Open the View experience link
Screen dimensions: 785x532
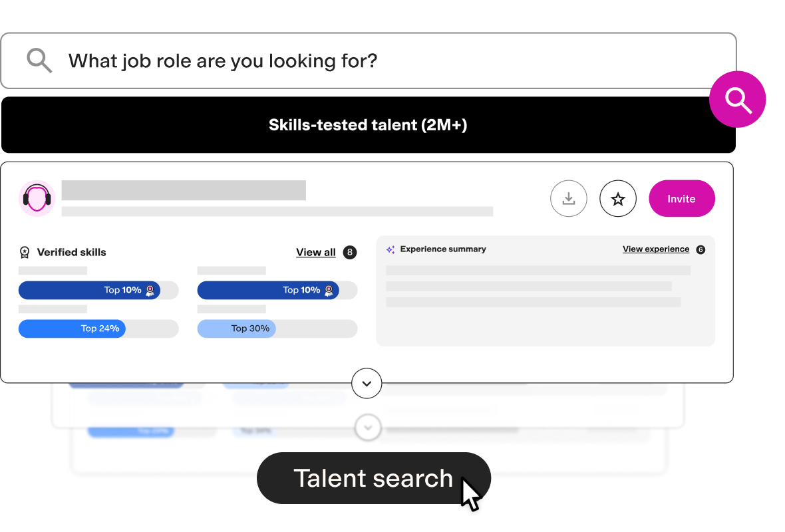pyautogui.click(x=656, y=249)
